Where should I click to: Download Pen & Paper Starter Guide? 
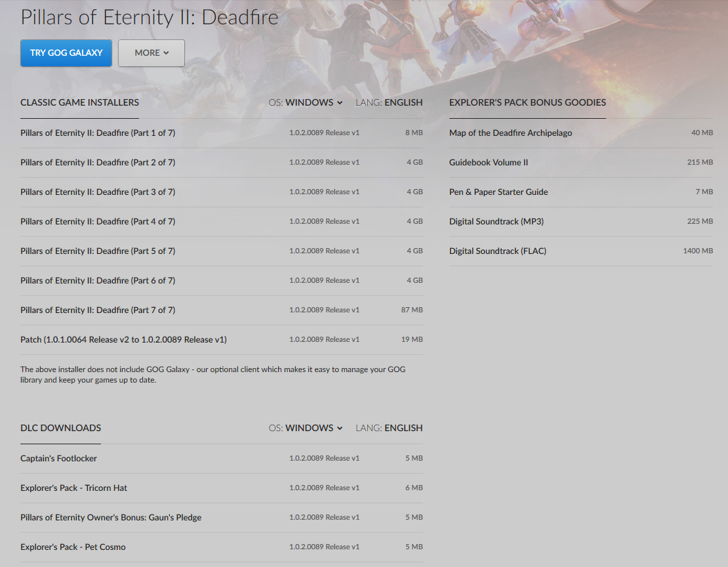tap(581, 192)
